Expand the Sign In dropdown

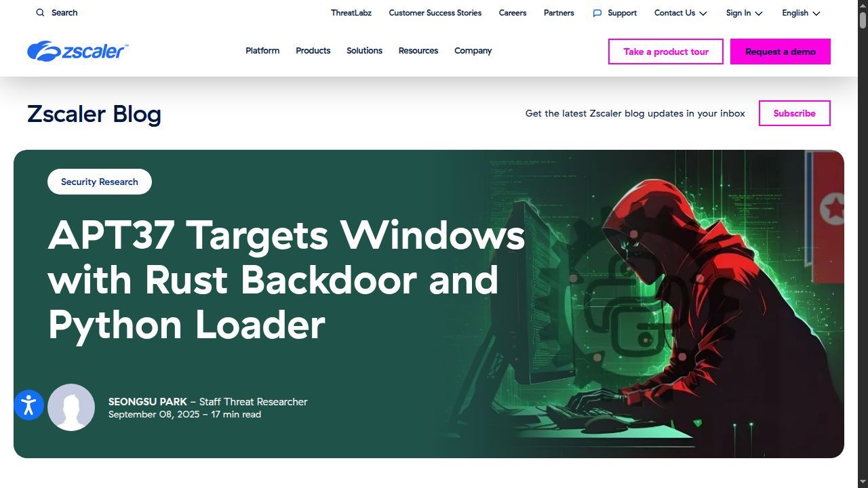click(x=744, y=13)
